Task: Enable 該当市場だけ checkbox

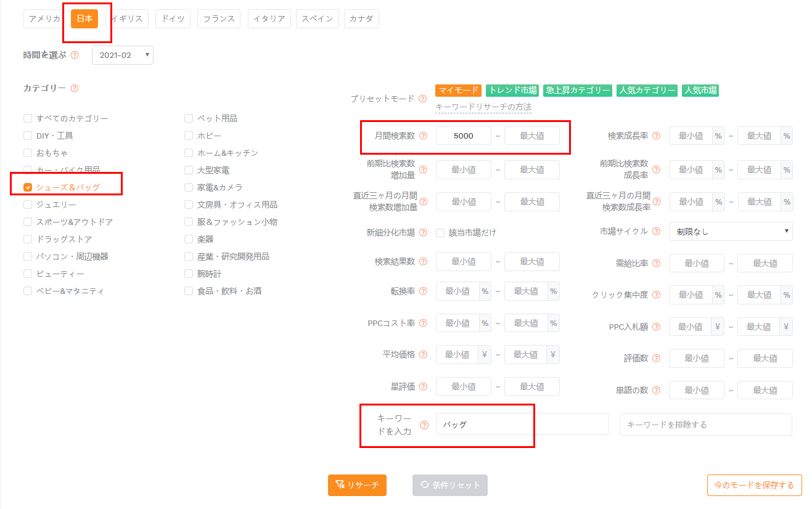Action: [440, 232]
